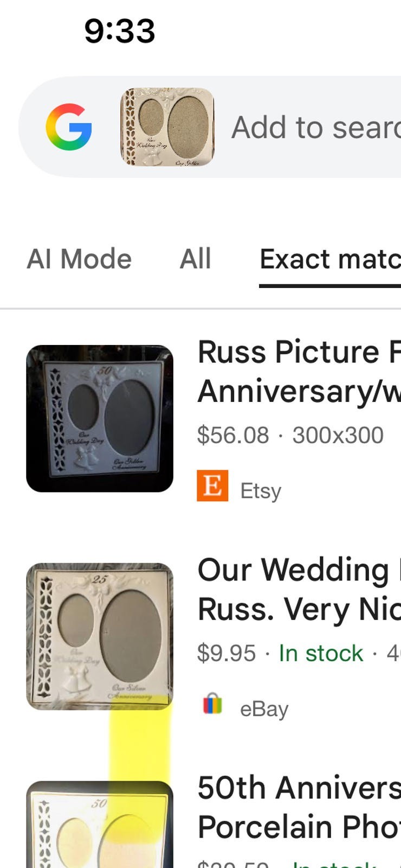This screenshot has height=868, width=401.
Task: Open the Russ Picture Frame listing title
Action: pos(299,371)
